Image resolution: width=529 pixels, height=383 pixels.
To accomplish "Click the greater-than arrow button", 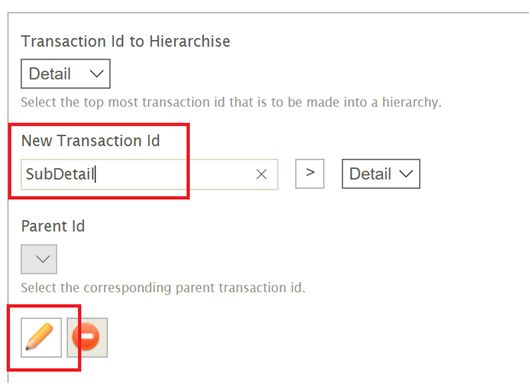I will click(310, 174).
